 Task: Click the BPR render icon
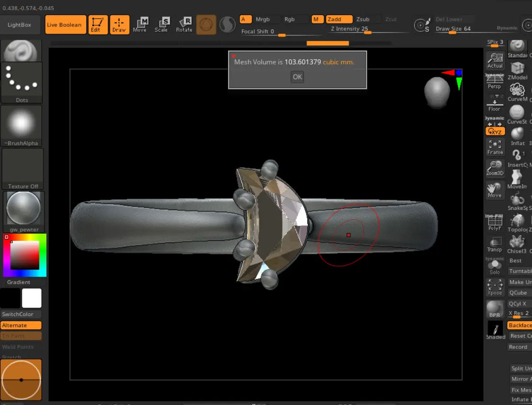pos(495,309)
